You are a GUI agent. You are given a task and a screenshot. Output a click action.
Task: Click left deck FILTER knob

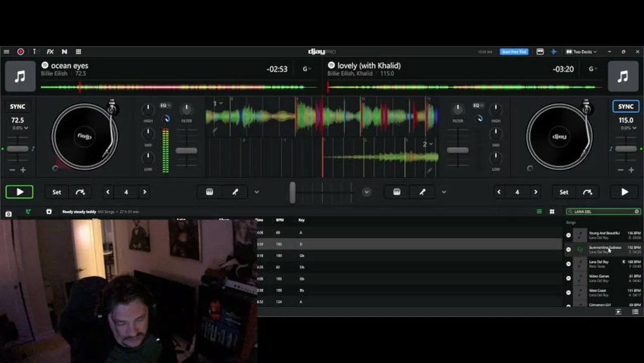click(x=186, y=109)
